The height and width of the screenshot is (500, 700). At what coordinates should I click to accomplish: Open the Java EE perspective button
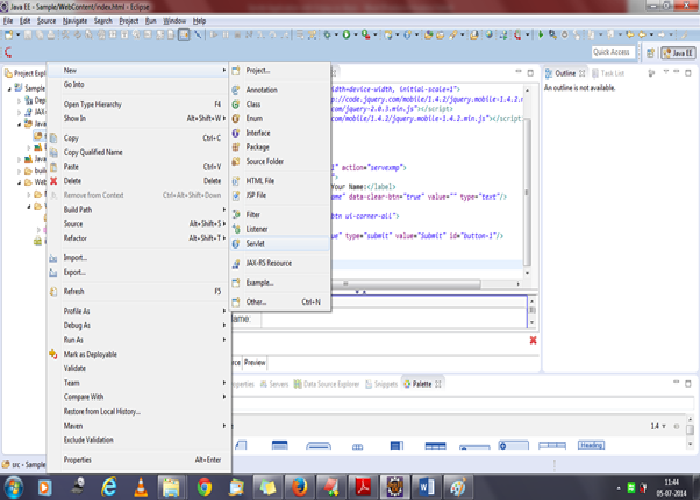pos(678,53)
